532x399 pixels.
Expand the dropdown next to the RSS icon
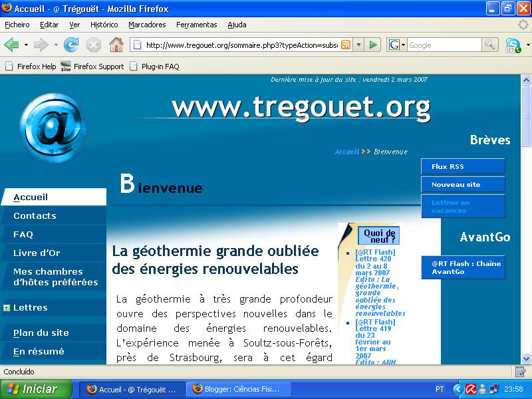358,45
